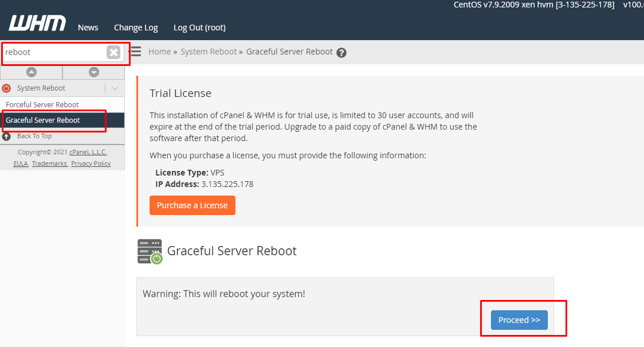Click the IP address 3.135.225.178
644x347 pixels.
(227, 184)
